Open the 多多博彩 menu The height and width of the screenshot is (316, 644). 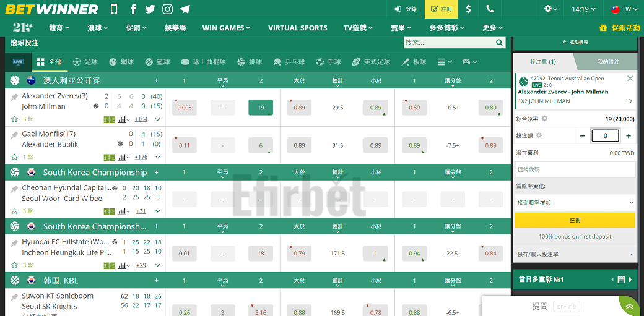(447, 28)
